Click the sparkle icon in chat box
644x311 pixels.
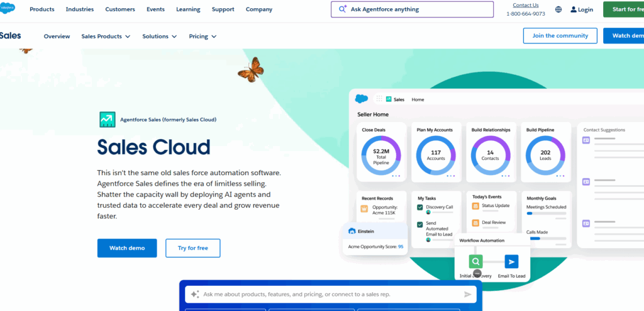[x=195, y=294]
